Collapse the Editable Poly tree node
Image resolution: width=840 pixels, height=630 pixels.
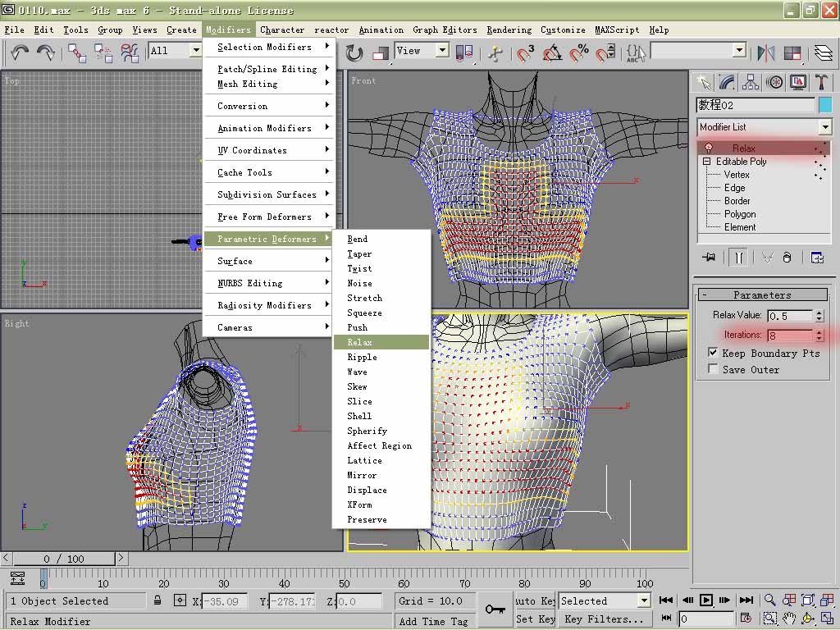tap(706, 162)
